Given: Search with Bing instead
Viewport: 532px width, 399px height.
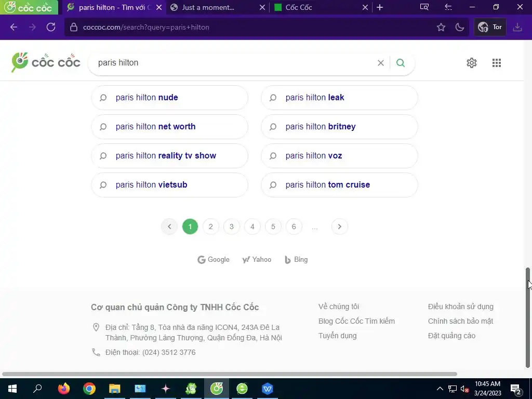Looking at the screenshot, I should pyautogui.click(x=296, y=260).
